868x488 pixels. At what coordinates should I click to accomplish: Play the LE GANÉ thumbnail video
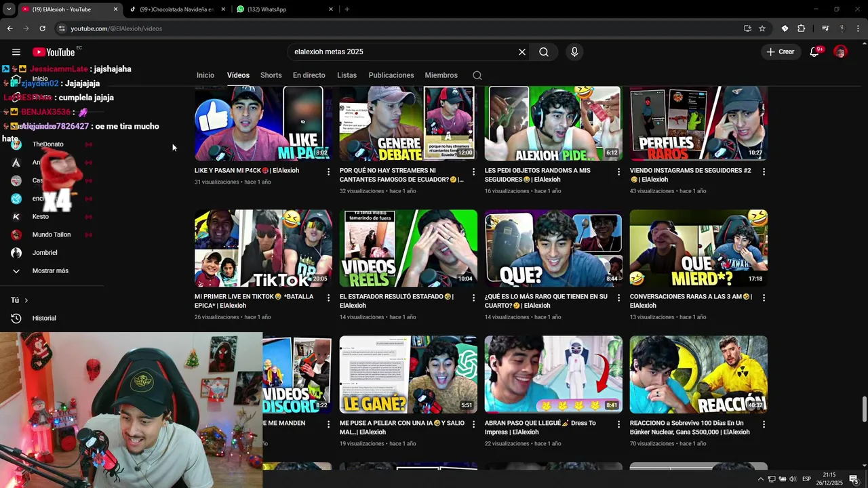click(408, 374)
